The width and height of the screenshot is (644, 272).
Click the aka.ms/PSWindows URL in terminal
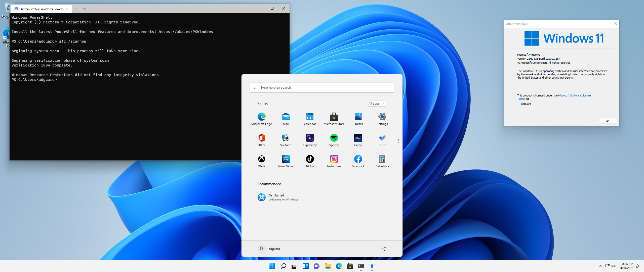[x=186, y=32]
